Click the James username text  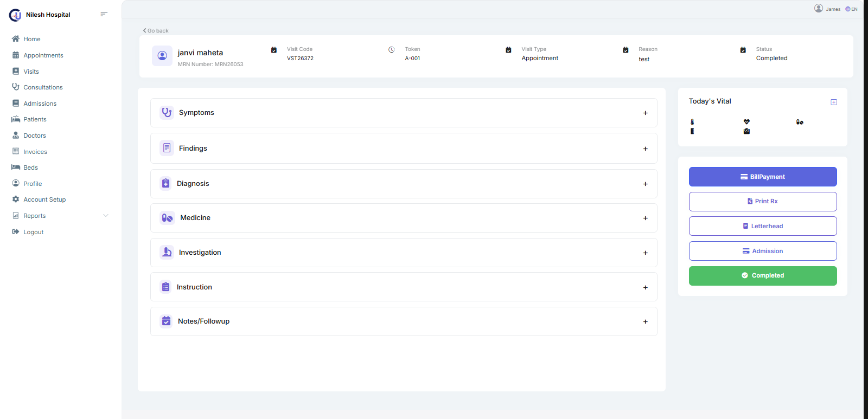[x=833, y=9]
